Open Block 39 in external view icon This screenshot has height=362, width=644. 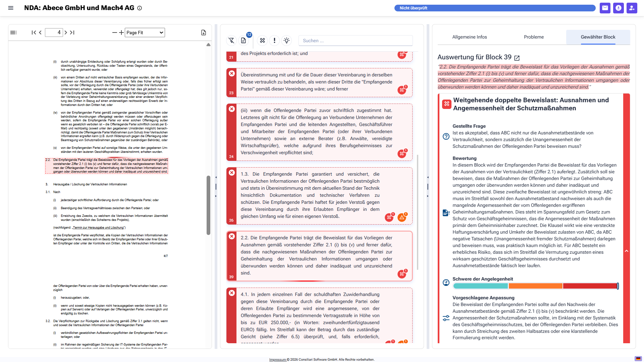pos(517,58)
